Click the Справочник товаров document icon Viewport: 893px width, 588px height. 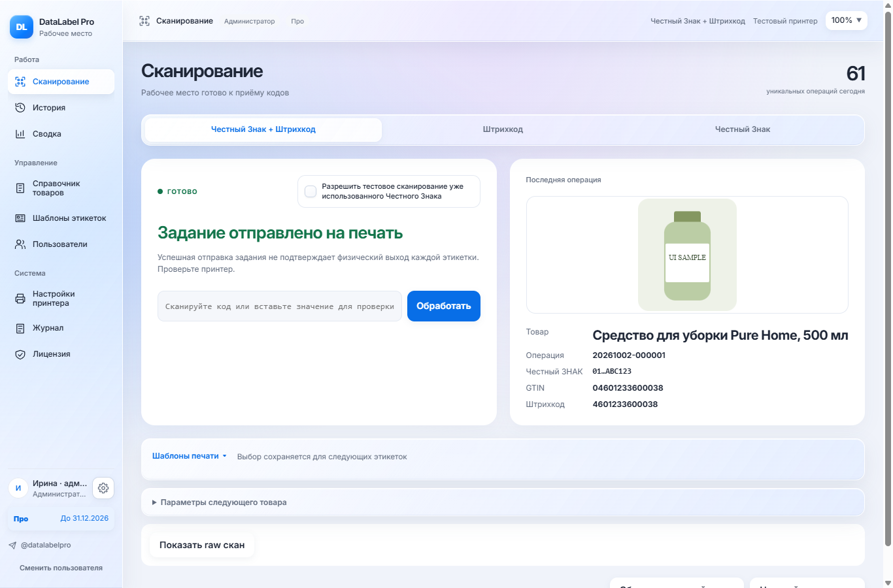click(20, 188)
